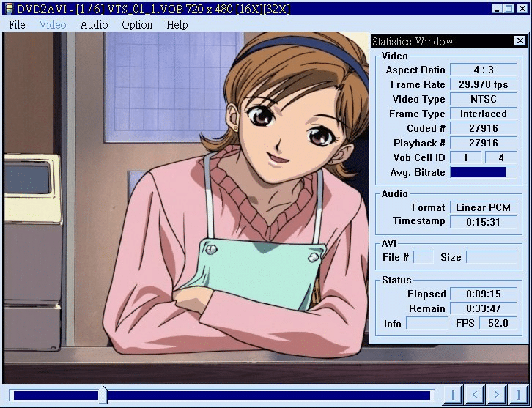Open the Option menu
The height and width of the screenshot is (408, 532).
137,25
